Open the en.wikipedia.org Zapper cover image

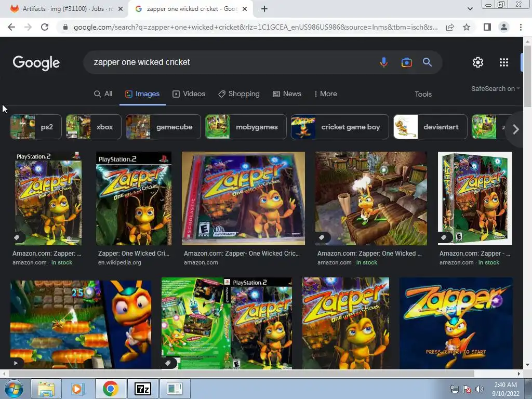pyautogui.click(x=134, y=198)
